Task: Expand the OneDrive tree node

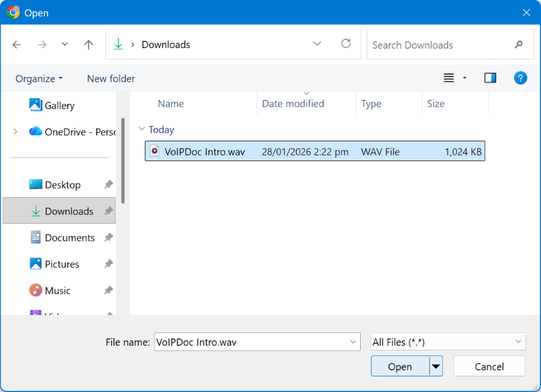Action: [15, 132]
